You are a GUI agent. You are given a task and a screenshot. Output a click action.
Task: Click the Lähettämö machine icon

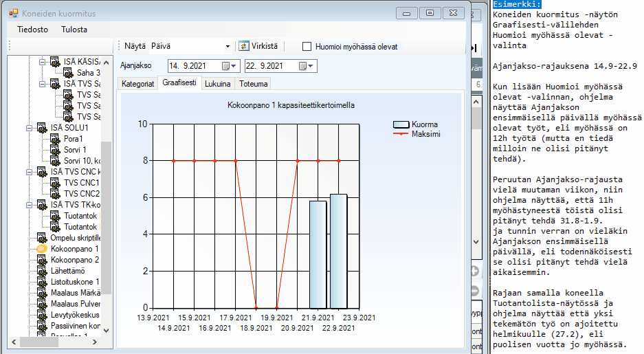43,271
